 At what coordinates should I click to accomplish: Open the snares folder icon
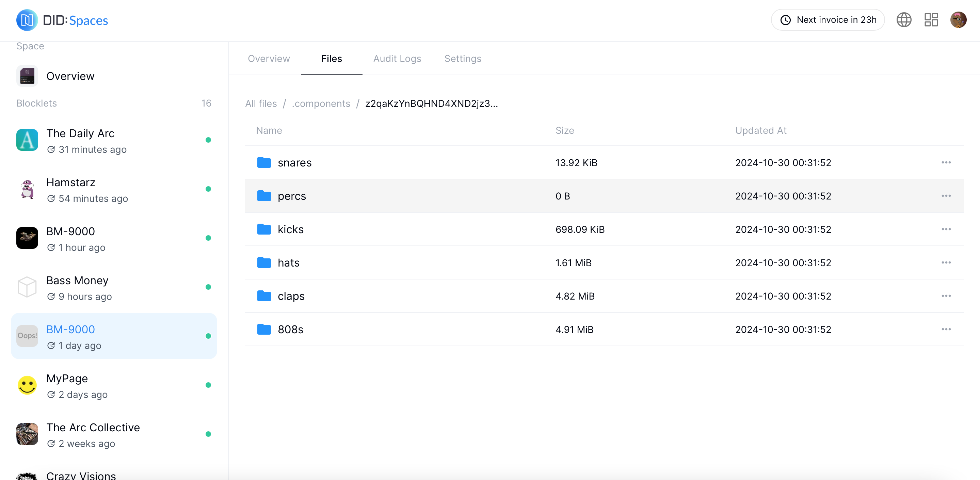(x=264, y=162)
